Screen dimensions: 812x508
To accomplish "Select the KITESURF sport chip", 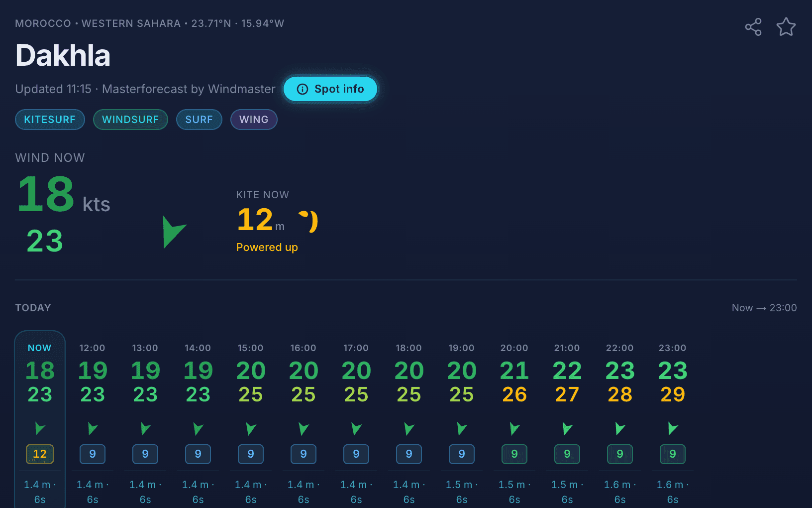I will (x=50, y=120).
